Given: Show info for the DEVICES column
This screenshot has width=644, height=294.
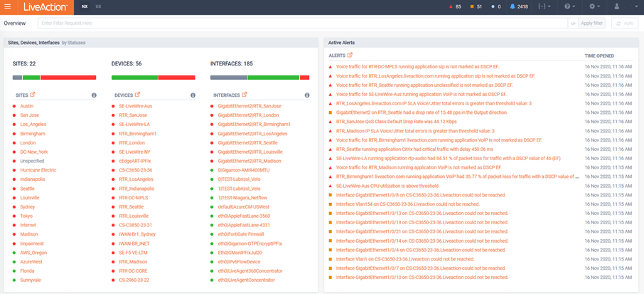Looking at the screenshot, I should 193,95.
